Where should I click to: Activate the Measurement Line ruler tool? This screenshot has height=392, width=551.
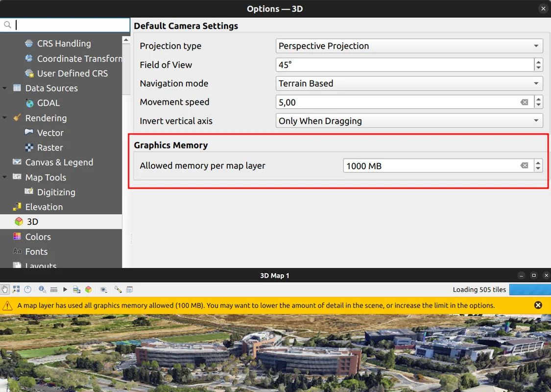[54, 290]
